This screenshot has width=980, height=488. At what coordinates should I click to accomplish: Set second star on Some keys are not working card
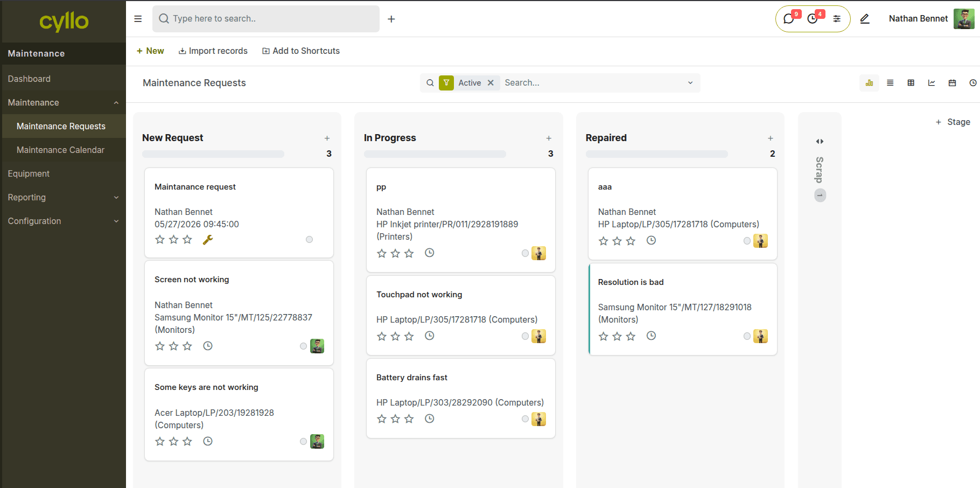click(x=173, y=441)
